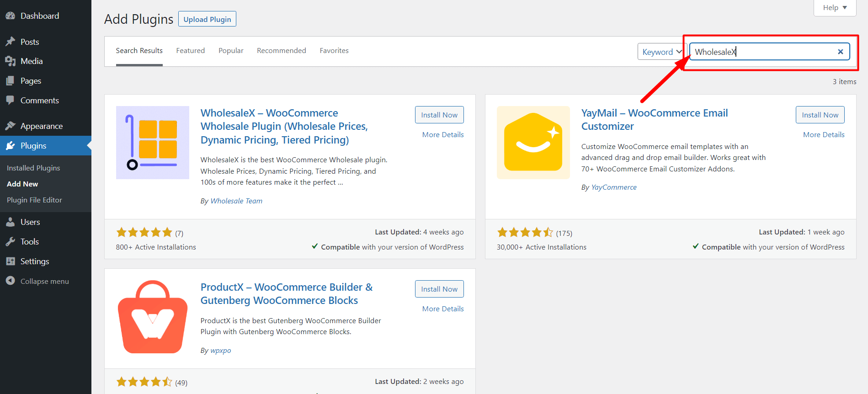Click WholesaleX five-star rating
868x394 pixels.
click(144, 232)
